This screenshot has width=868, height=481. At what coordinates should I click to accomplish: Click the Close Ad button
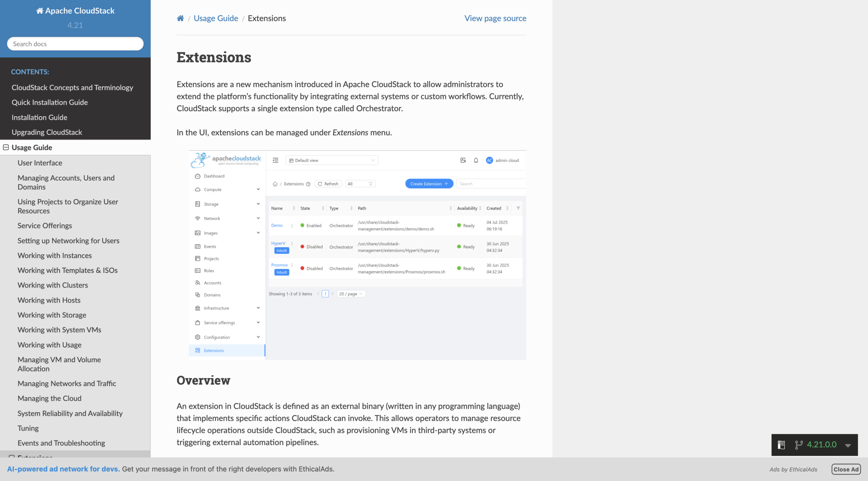(846, 469)
